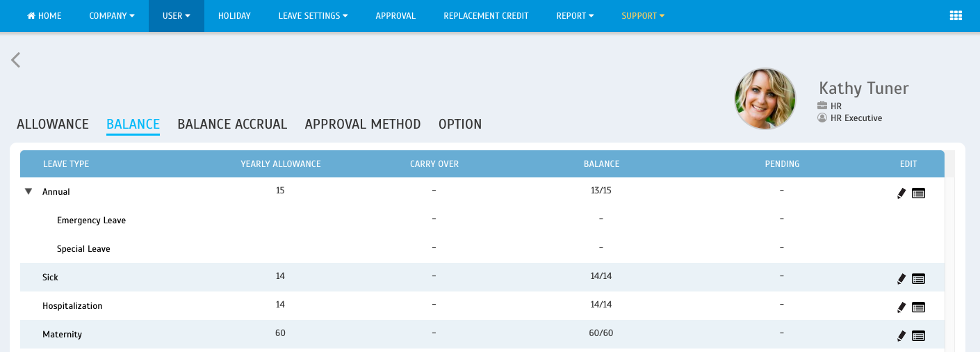Click the Sick leave type name
980x352 pixels.
click(x=50, y=277)
